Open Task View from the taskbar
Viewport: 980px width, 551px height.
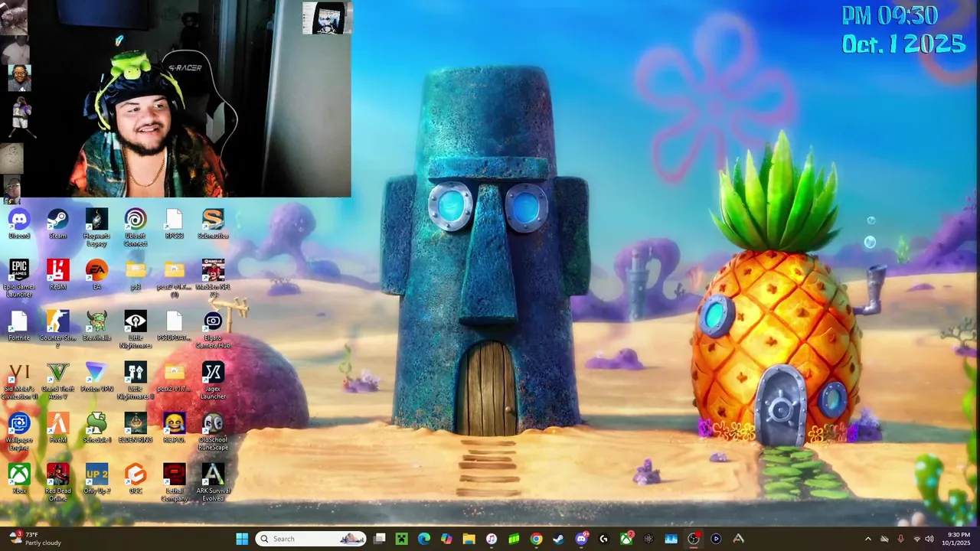pyautogui.click(x=379, y=539)
